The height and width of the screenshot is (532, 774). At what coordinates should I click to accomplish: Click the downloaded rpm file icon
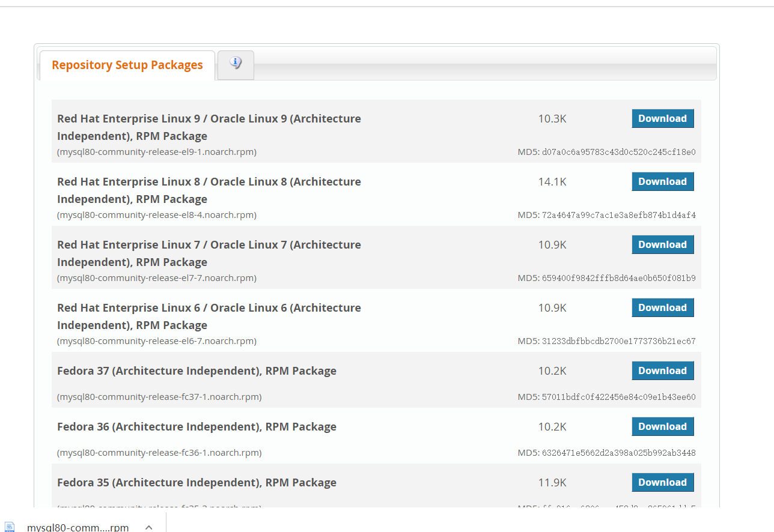(x=10, y=527)
